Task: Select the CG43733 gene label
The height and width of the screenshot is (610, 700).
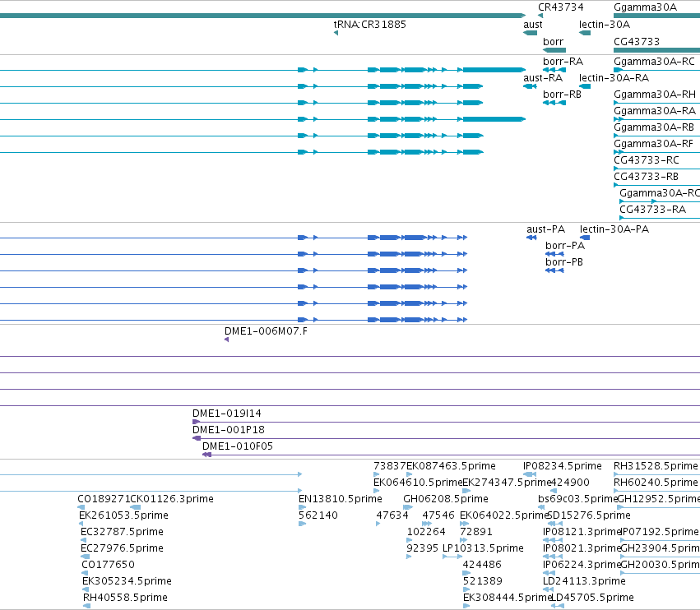Action: pos(636,41)
